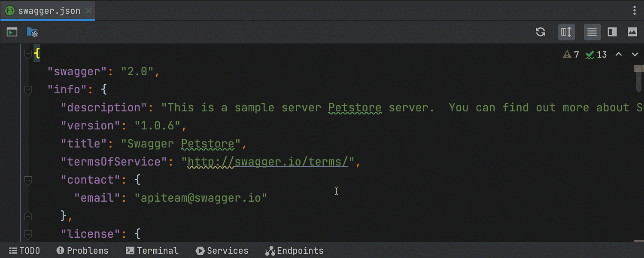Viewport: 644px width, 258px height.
Task: Click the description text "This is a sample server"
Action: [x=244, y=108]
